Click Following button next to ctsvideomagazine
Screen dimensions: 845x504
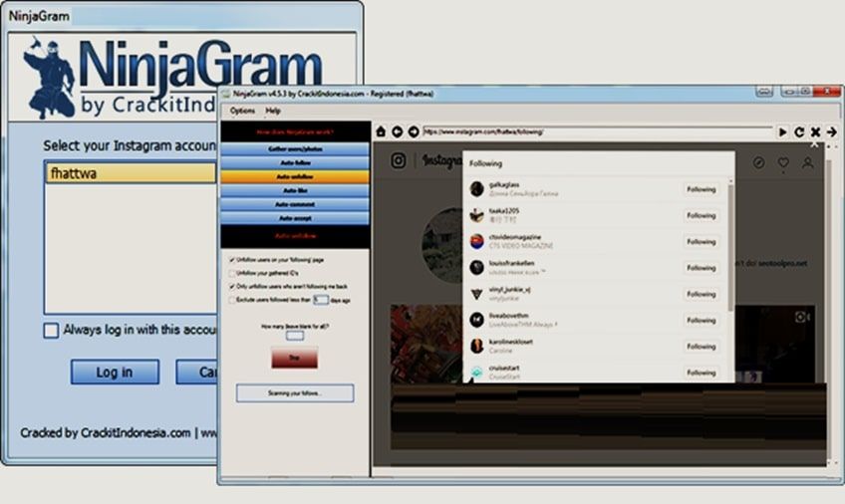(702, 242)
